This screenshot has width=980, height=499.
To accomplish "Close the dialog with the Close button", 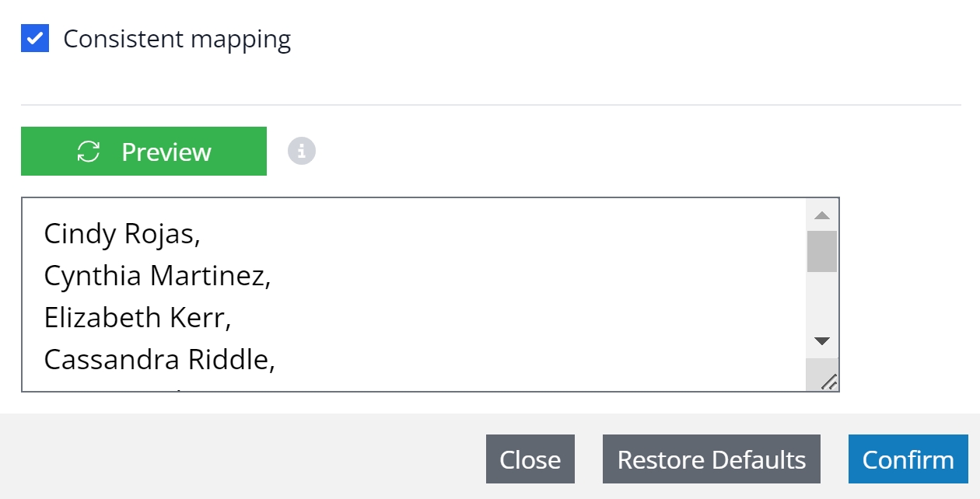I will 530,459.
